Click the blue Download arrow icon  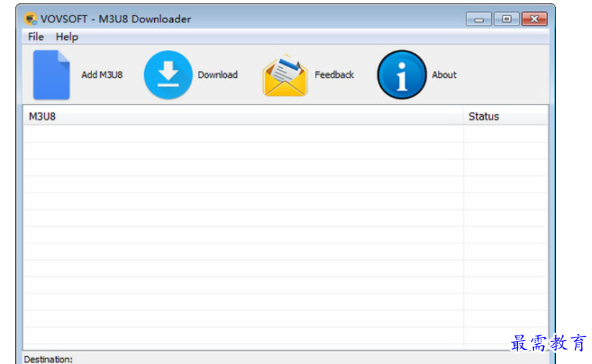click(x=168, y=75)
